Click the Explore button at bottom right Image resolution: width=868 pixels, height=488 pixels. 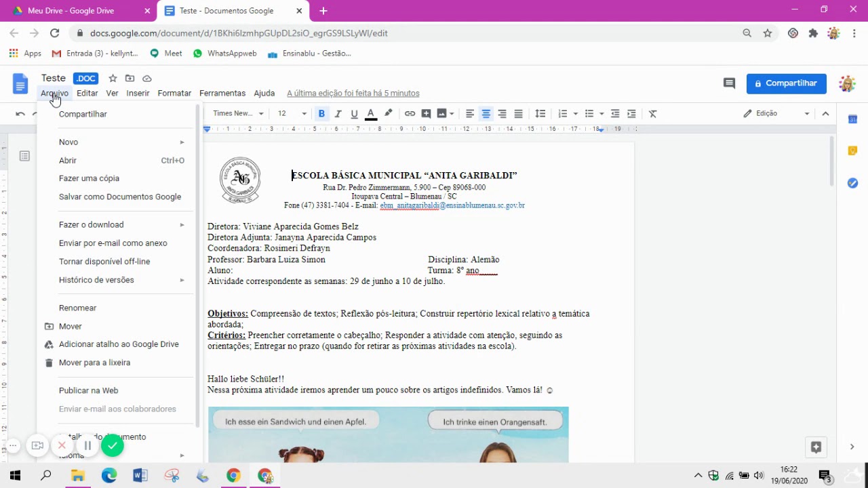(x=816, y=447)
